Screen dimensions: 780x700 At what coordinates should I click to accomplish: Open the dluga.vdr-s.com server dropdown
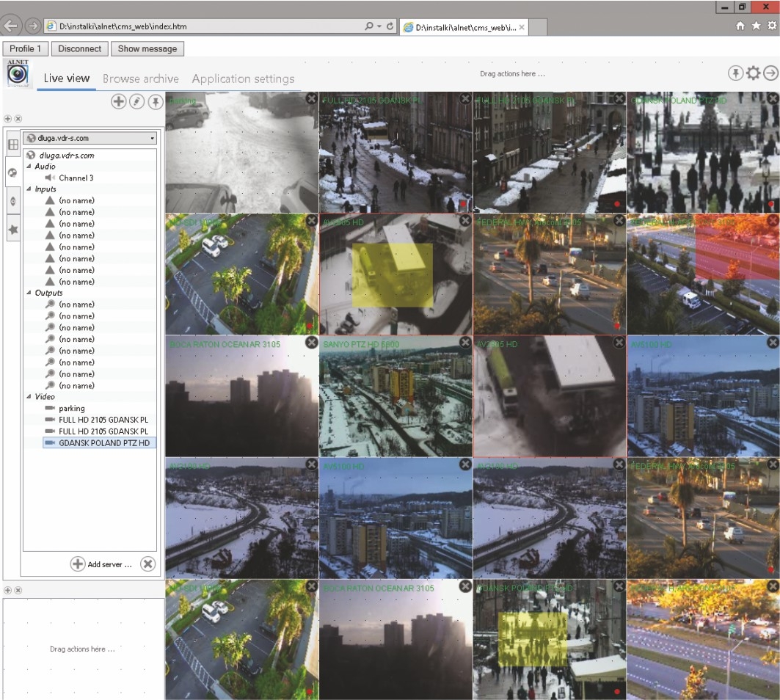[90, 138]
